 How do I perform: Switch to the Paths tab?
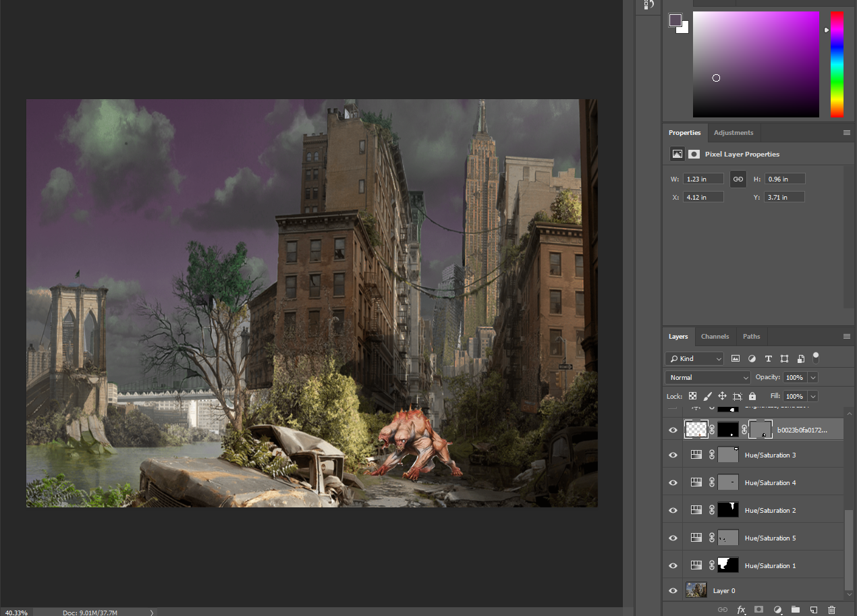tap(751, 336)
